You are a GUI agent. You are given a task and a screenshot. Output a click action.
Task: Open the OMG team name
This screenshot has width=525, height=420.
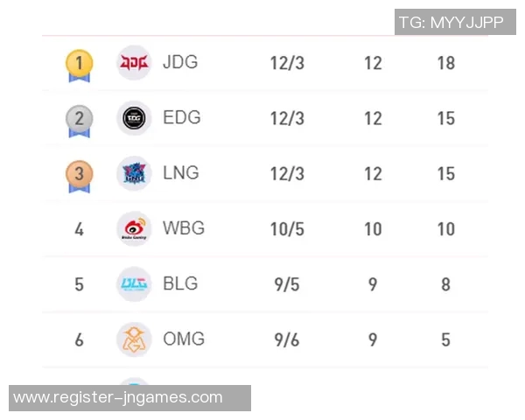click(x=184, y=339)
